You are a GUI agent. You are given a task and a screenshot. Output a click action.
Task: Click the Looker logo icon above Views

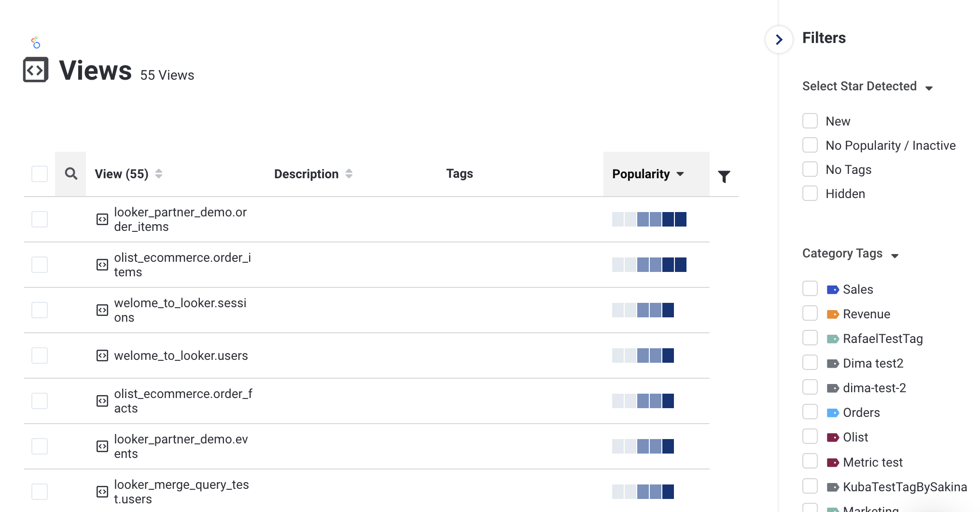point(36,43)
